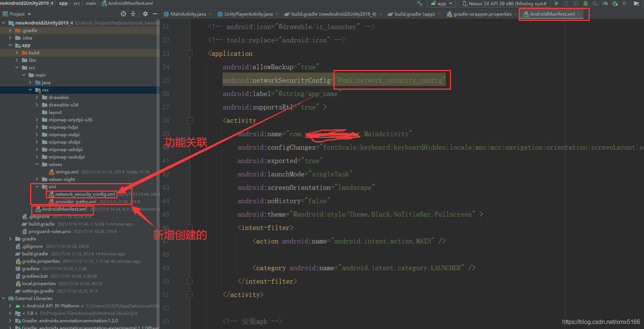Collapse the values folder

(37, 164)
